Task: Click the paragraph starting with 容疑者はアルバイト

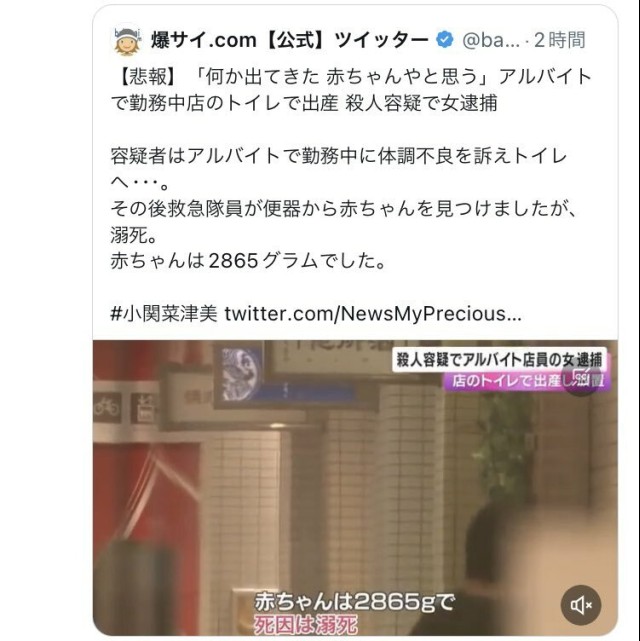Action: tap(339, 169)
